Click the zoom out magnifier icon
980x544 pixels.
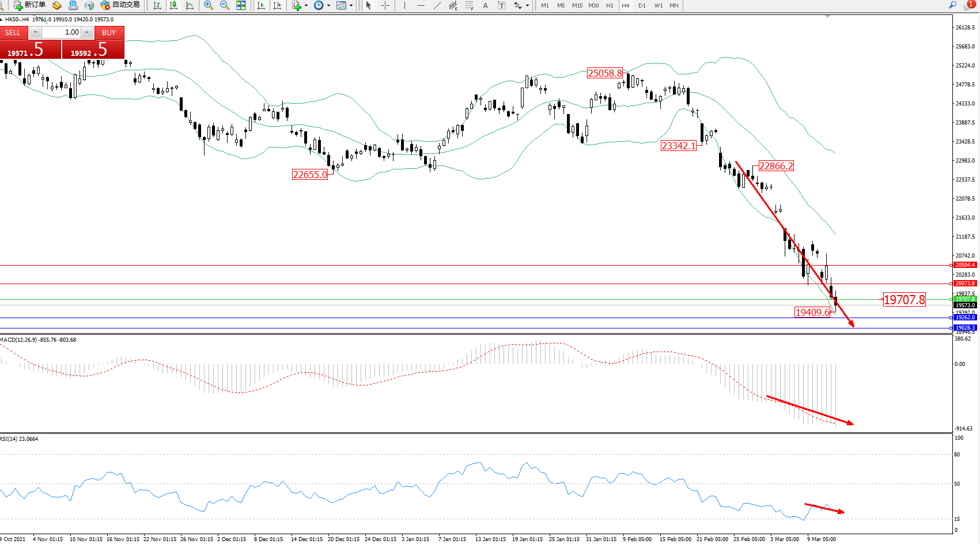click(225, 5)
